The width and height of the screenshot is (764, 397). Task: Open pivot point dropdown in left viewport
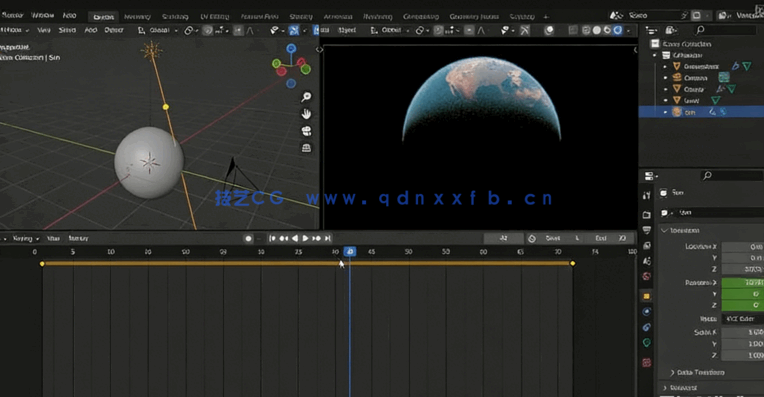pyautogui.click(x=190, y=31)
